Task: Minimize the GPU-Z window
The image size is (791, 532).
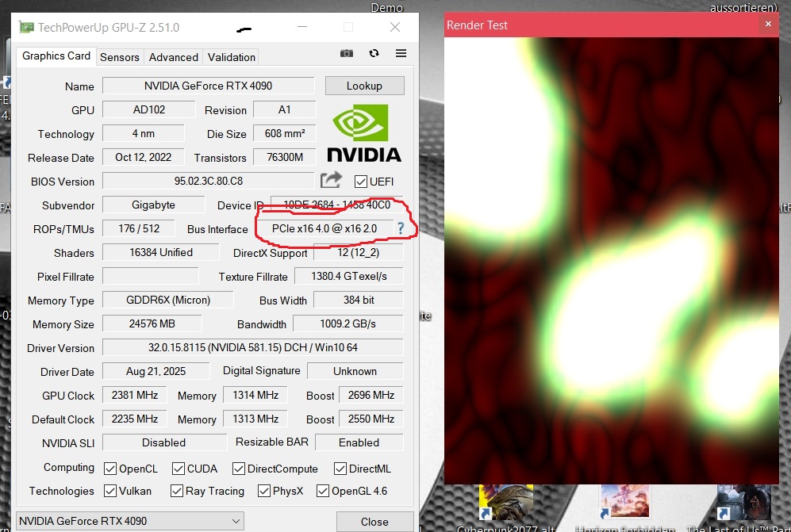Action: pyautogui.click(x=302, y=27)
